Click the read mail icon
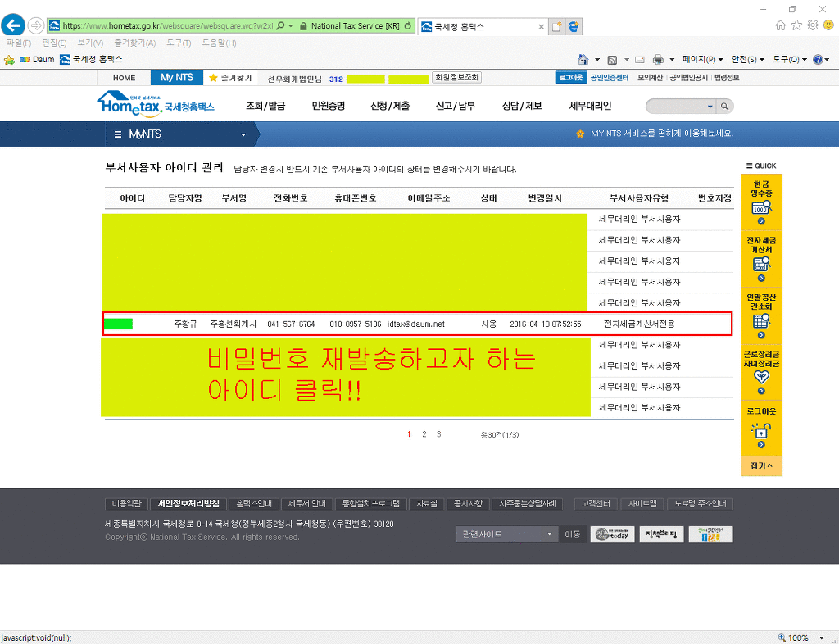 click(x=639, y=59)
